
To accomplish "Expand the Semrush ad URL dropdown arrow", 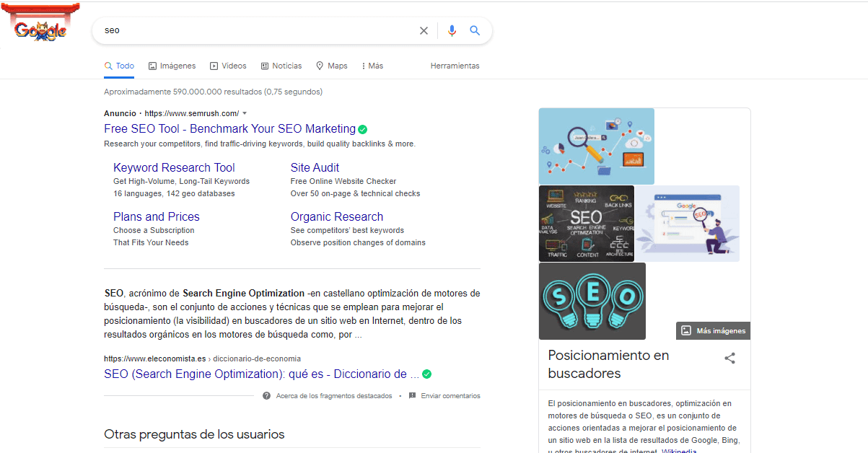I will click(245, 113).
